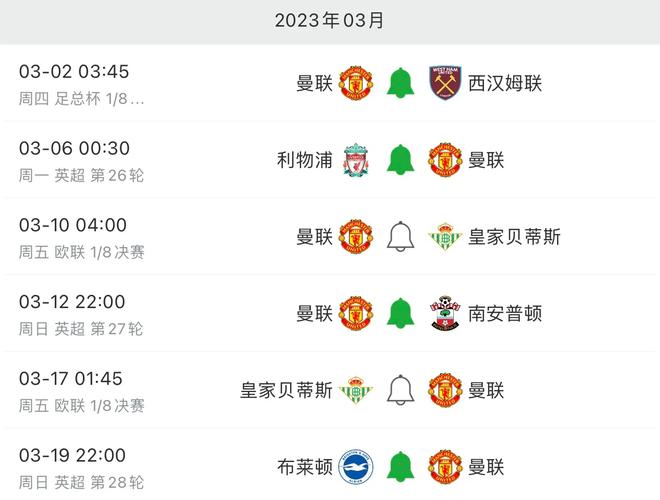Turn off reminder for 03-12 Southampton match
Screen dimensions: 660x500
point(401,313)
